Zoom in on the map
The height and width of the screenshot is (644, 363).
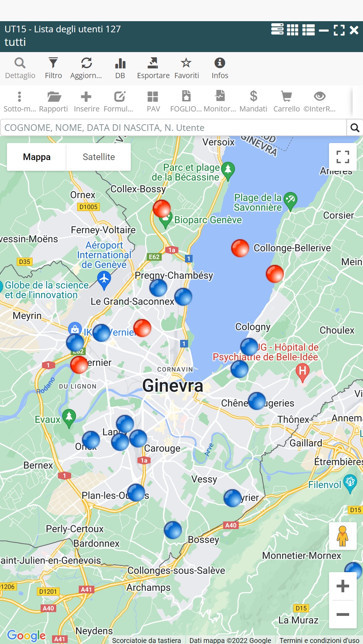[x=343, y=586]
